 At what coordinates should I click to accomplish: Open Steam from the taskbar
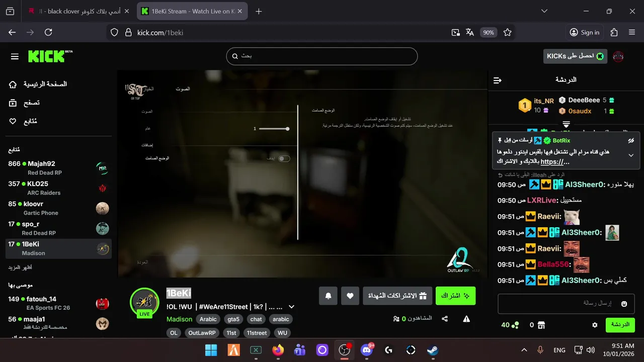433,350
